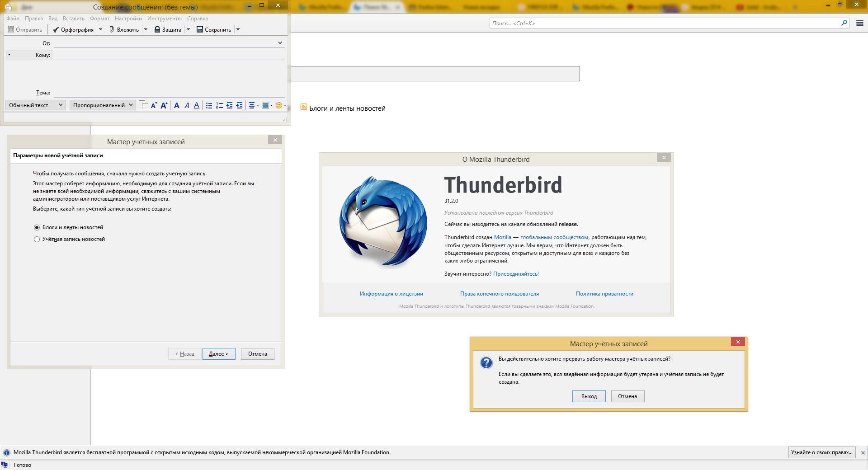Open Информация о лицензии link
Image resolution: width=868 pixels, height=470 pixels.
pyautogui.click(x=392, y=294)
